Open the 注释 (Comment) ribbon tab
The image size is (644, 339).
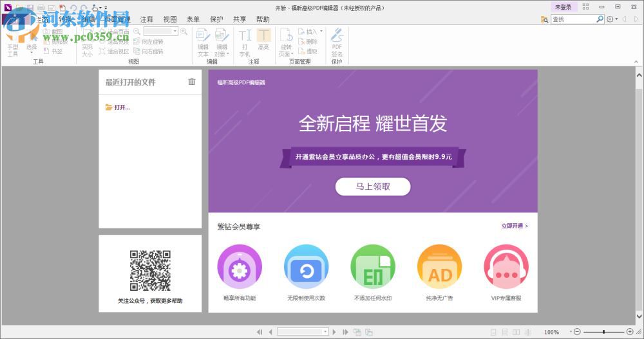tap(147, 19)
